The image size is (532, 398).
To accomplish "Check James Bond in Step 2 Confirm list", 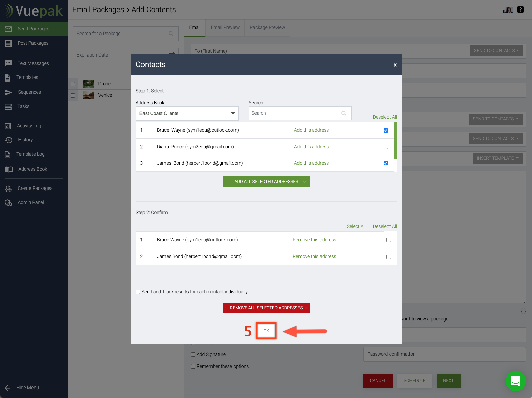I will point(389,257).
